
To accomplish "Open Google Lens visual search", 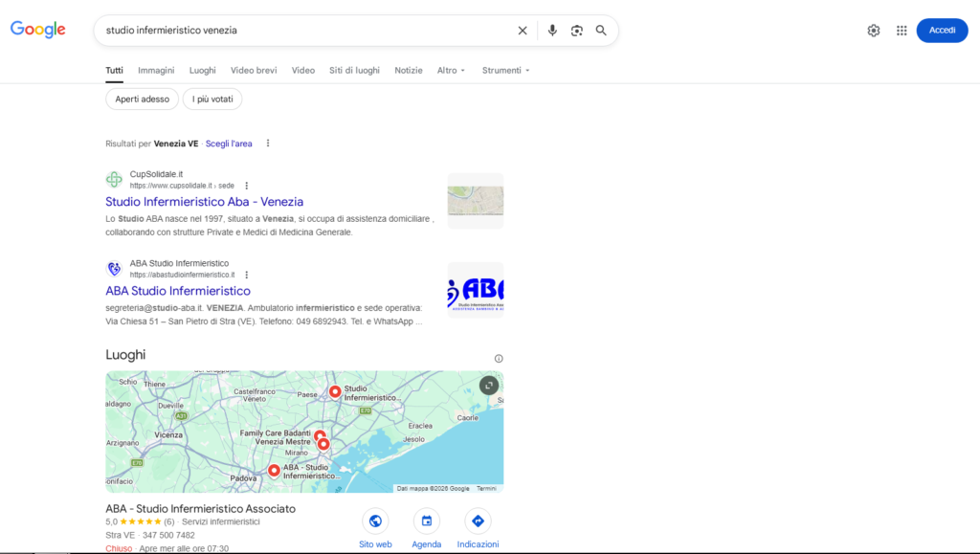I will coord(576,30).
